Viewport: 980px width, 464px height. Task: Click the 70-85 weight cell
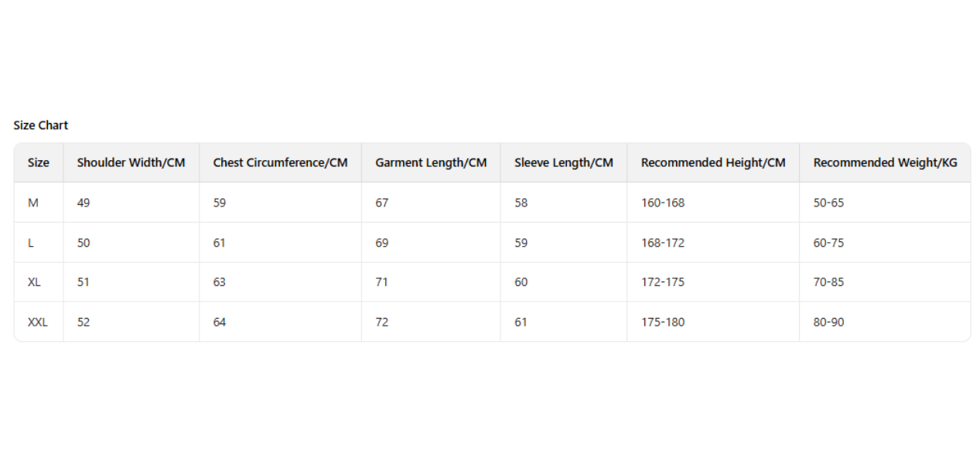tap(828, 282)
